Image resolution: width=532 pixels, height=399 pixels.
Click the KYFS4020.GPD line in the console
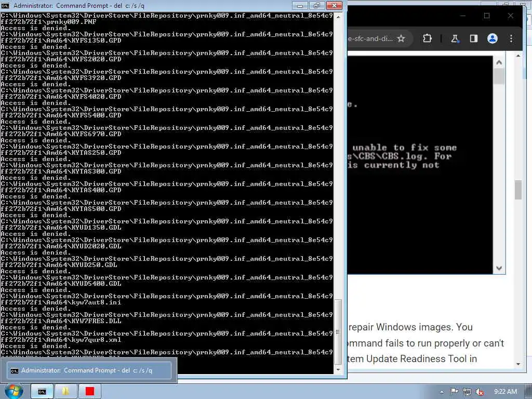coord(61,96)
